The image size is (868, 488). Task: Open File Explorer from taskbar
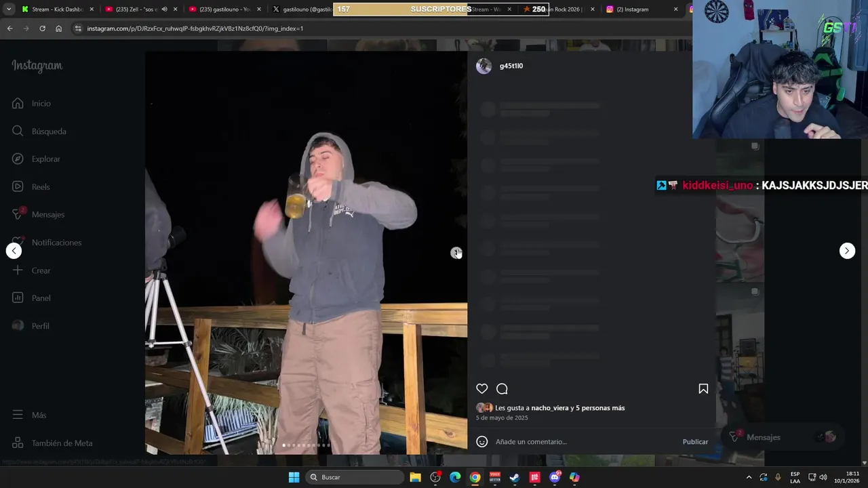(x=415, y=477)
